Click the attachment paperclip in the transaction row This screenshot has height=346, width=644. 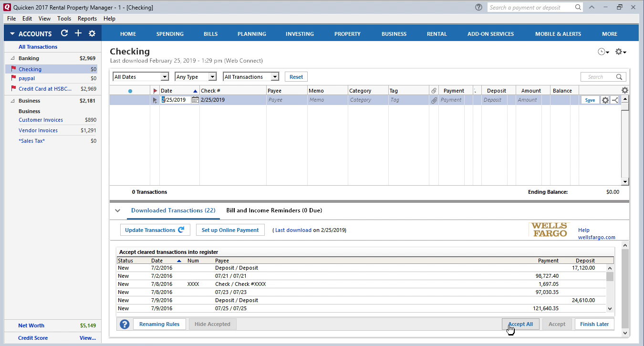(434, 100)
